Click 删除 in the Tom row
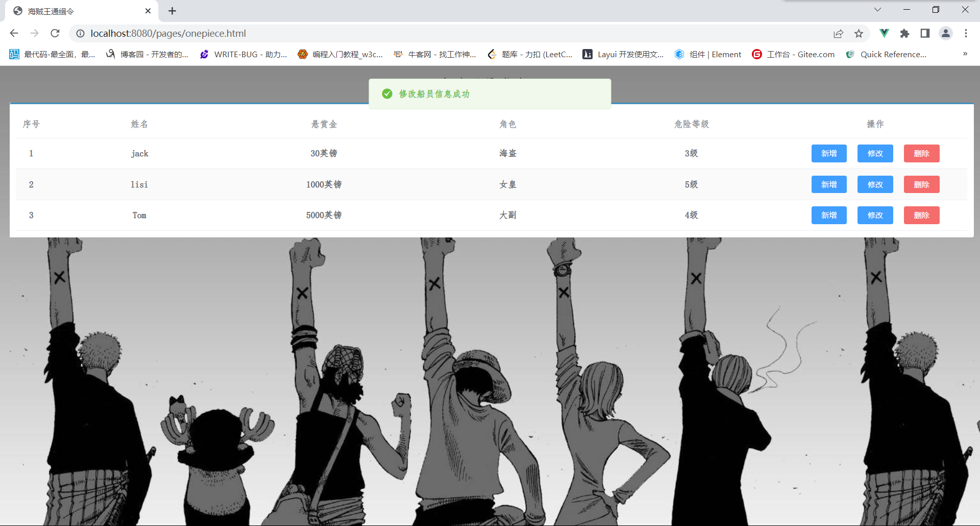Image resolution: width=980 pixels, height=526 pixels. (x=921, y=215)
